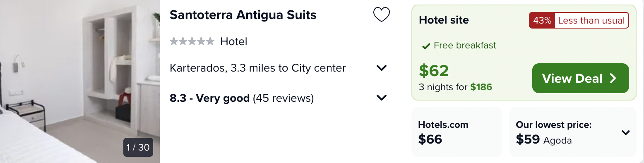Viewport: 644px width, 163px height.
Task: Click the arrow on View Deal button
Action: tap(613, 79)
